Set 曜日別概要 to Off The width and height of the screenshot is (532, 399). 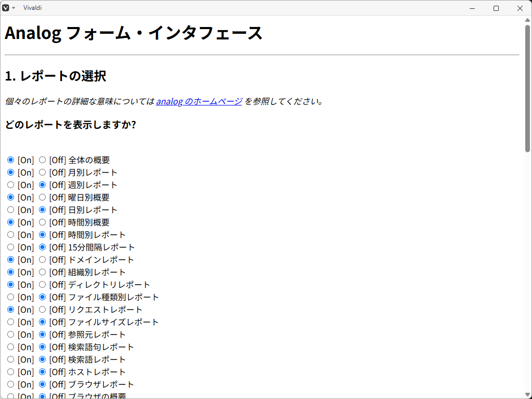pyautogui.click(x=42, y=197)
